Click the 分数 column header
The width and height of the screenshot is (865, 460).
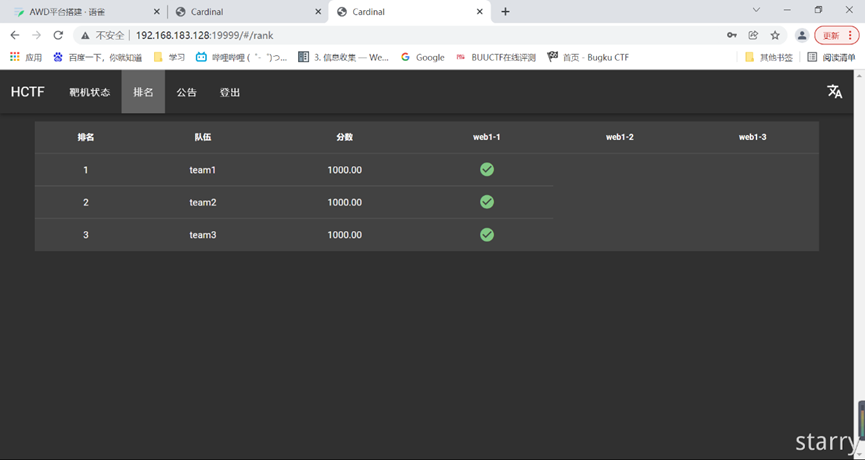click(345, 137)
